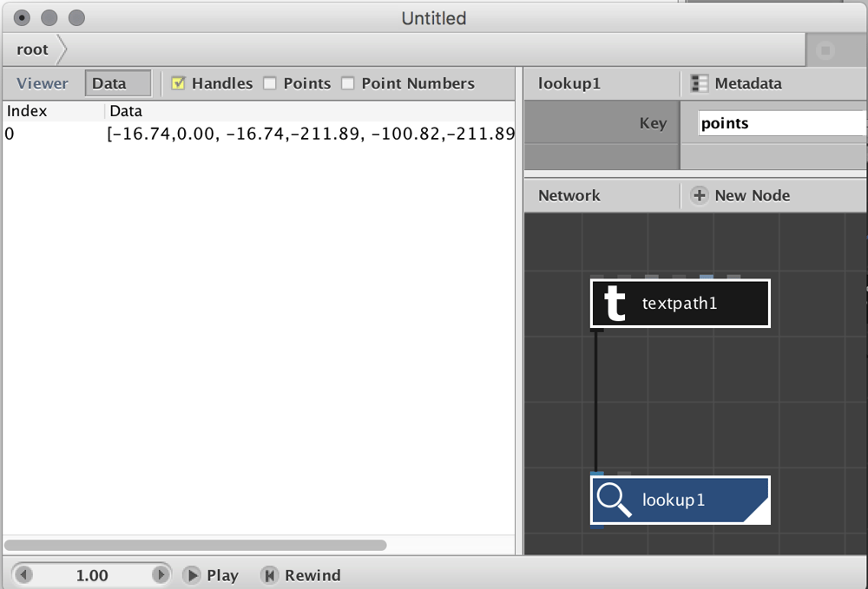868x589 pixels.
Task: Close the Untitled window
Action: click(x=22, y=17)
